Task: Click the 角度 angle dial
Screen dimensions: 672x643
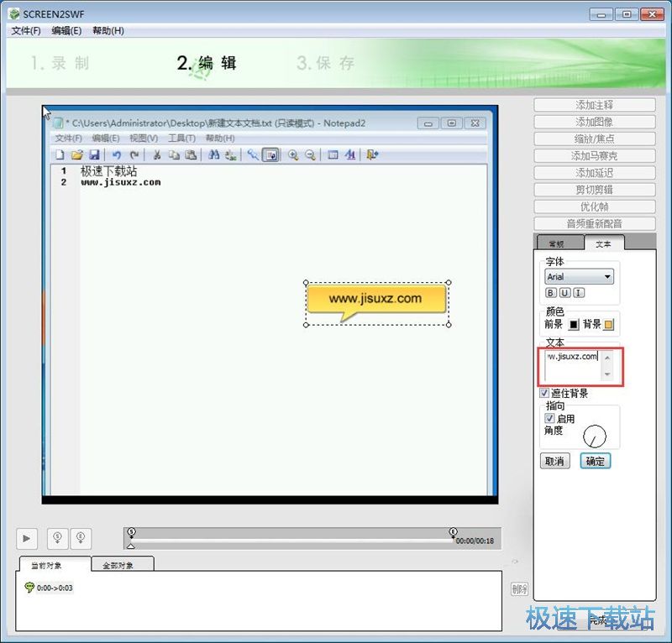Action: click(595, 437)
